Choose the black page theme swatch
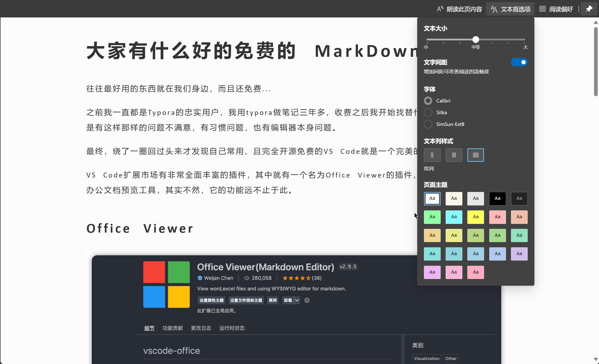This screenshot has width=599, height=364. pos(497,198)
